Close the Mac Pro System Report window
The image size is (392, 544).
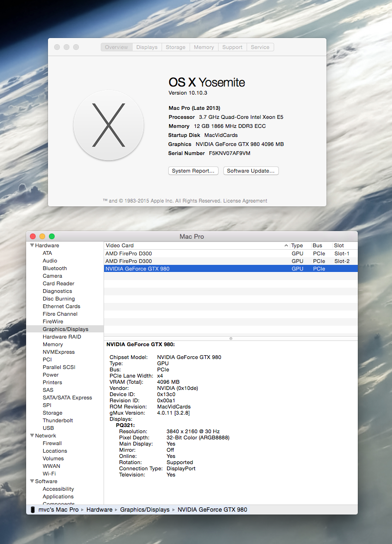[33, 236]
